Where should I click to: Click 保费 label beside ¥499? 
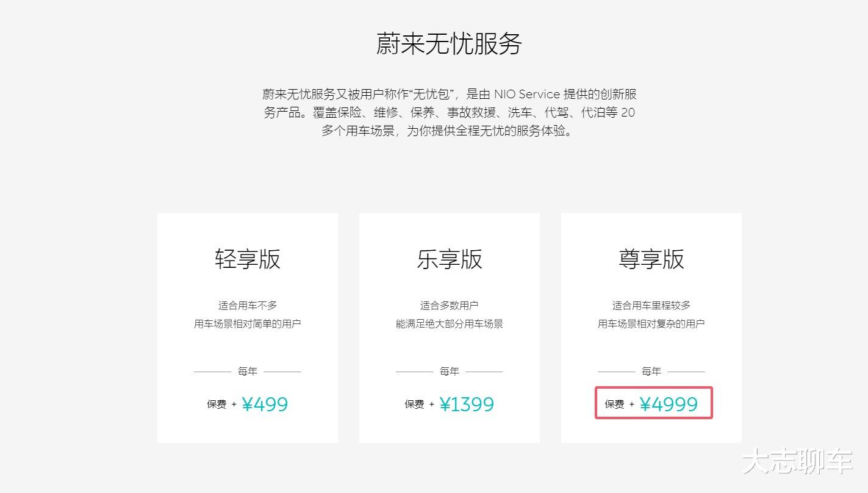[217, 405]
